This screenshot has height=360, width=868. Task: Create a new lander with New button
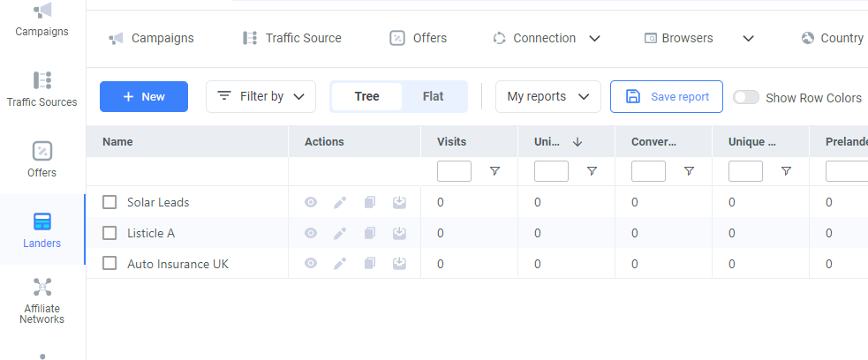coord(144,97)
